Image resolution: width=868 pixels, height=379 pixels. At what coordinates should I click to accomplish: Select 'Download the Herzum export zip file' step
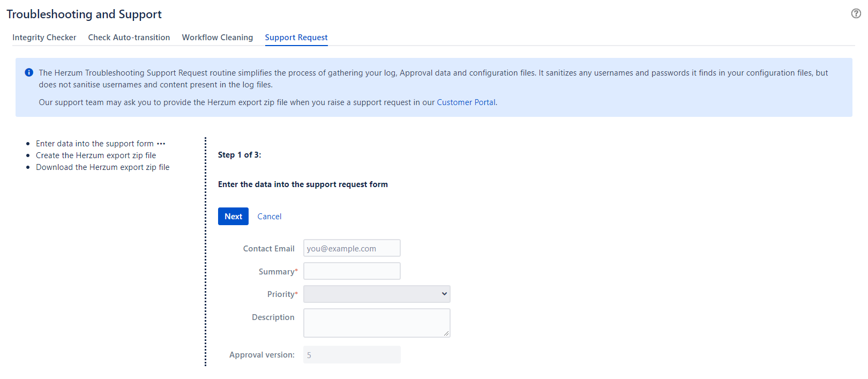point(102,167)
